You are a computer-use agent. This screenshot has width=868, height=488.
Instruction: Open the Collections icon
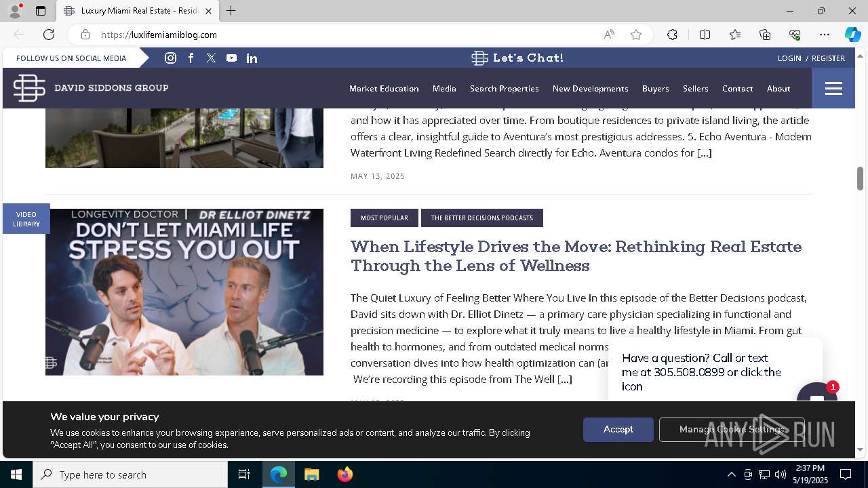point(765,35)
